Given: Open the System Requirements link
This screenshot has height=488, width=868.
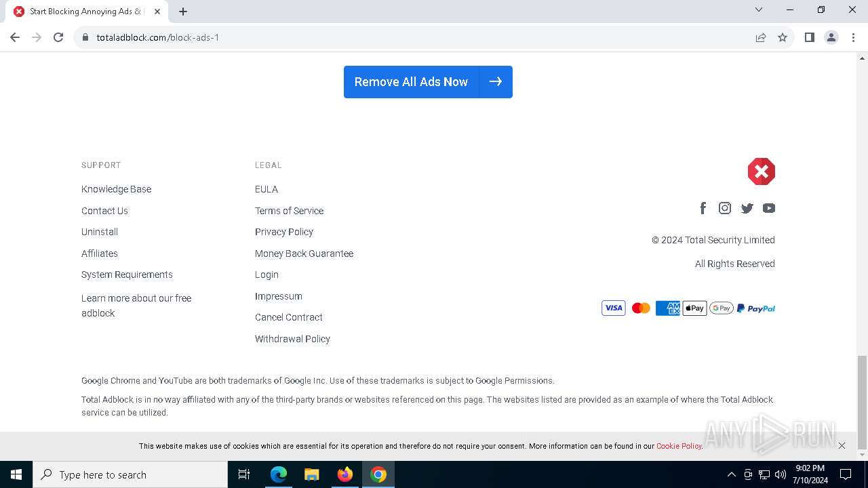Looking at the screenshot, I should click(127, 274).
